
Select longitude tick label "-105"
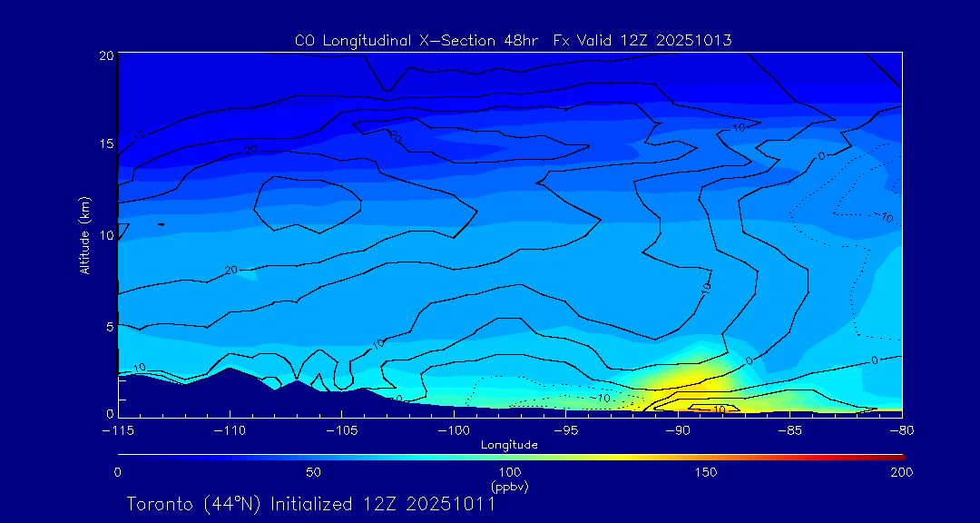(x=341, y=431)
